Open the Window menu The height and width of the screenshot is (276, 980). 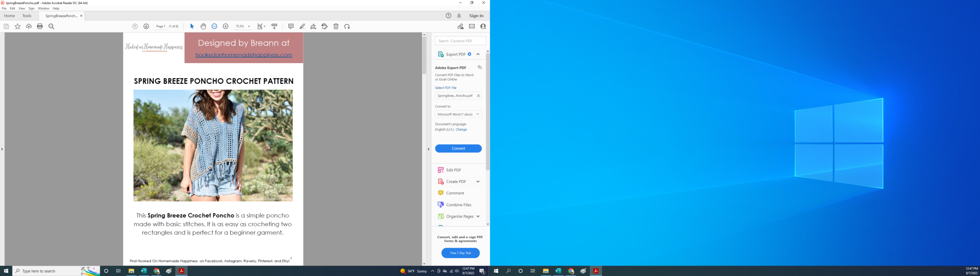[43, 8]
